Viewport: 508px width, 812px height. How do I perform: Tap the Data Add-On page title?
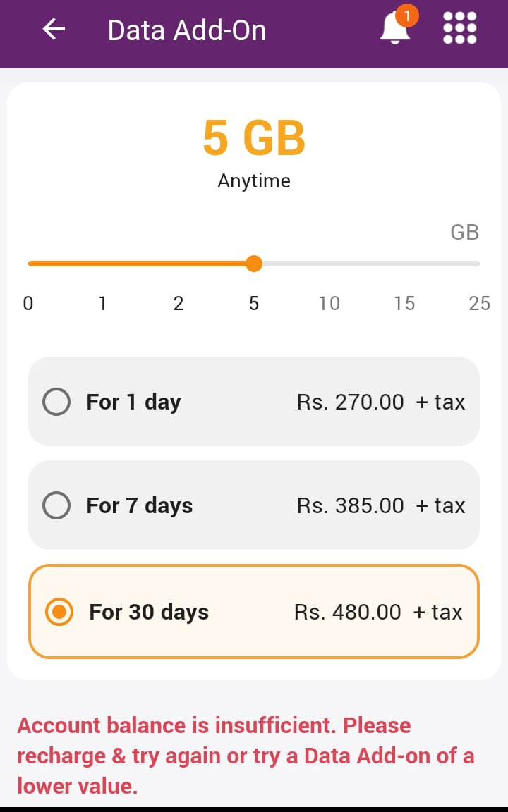coord(186,30)
